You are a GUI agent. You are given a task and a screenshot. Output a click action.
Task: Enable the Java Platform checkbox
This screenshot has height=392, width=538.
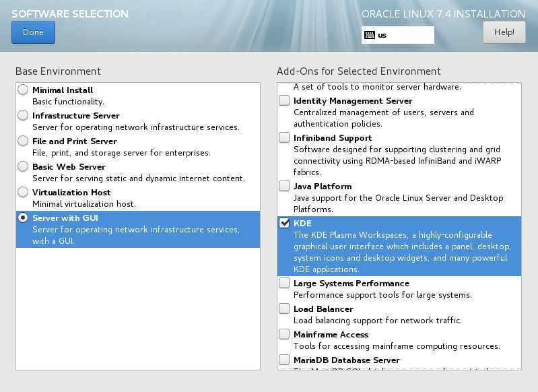(x=284, y=186)
